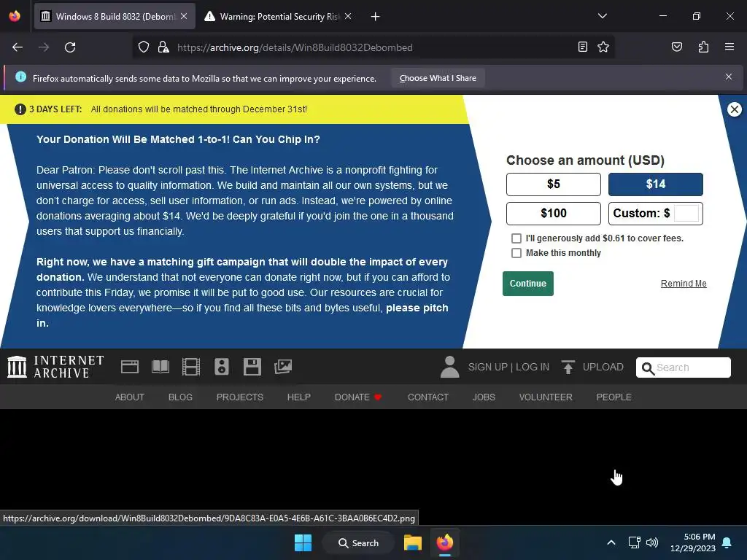Click the UPLOAD link
This screenshot has height=560, width=747.
592,367
